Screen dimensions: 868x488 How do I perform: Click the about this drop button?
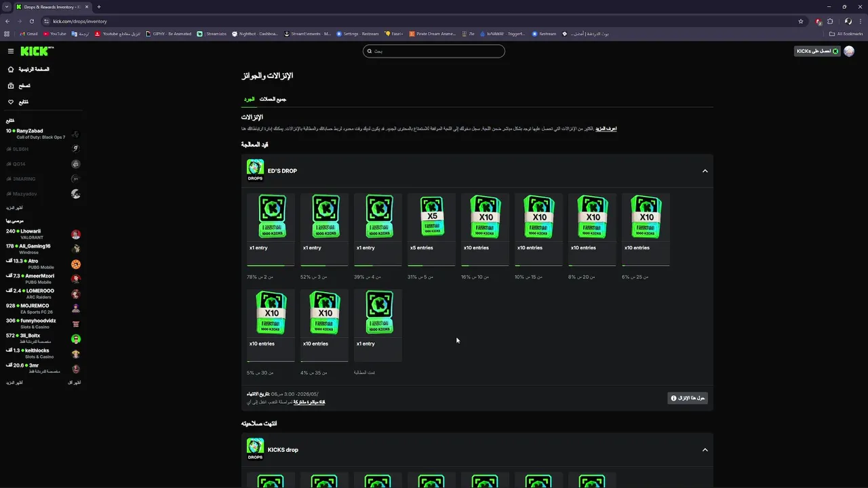[688, 398]
